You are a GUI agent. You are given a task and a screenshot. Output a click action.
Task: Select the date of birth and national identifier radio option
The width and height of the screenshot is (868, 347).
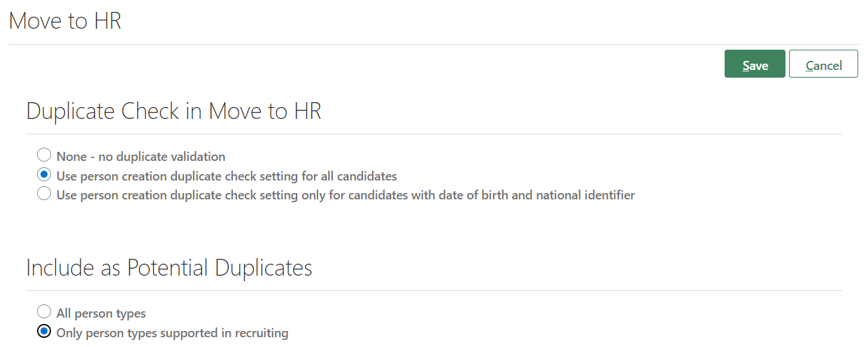(x=44, y=194)
